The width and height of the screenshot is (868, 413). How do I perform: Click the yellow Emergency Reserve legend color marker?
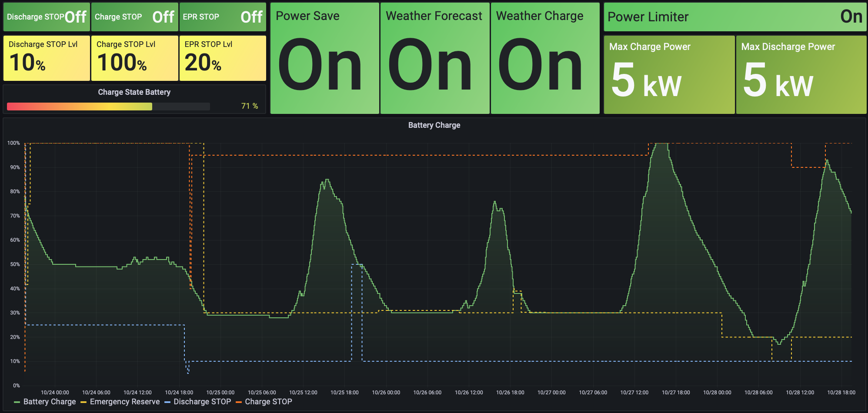83,402
